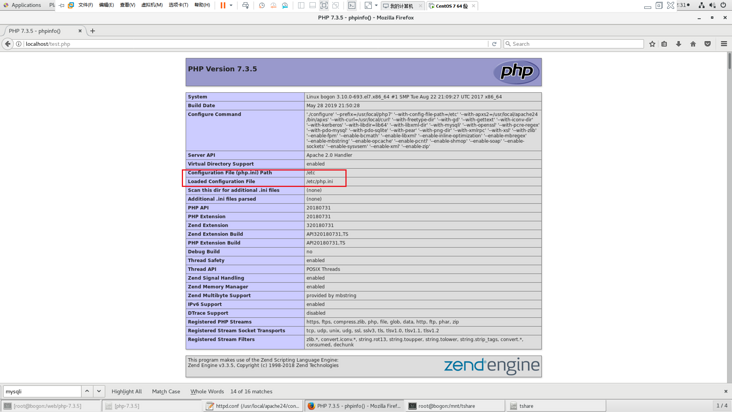This screenshot has width=732, height=412.
Task: Open the VMware 查看(V) menu
Action: pos(127,5)
